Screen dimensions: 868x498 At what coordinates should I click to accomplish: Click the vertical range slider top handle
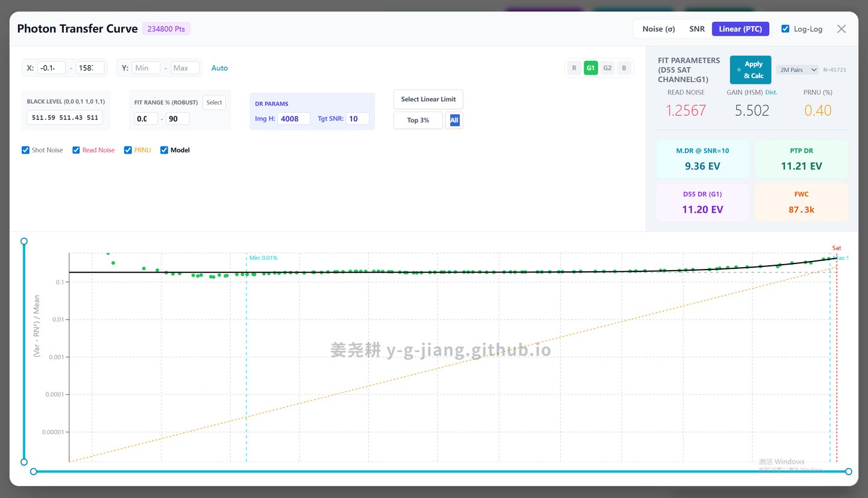(24, 241)
